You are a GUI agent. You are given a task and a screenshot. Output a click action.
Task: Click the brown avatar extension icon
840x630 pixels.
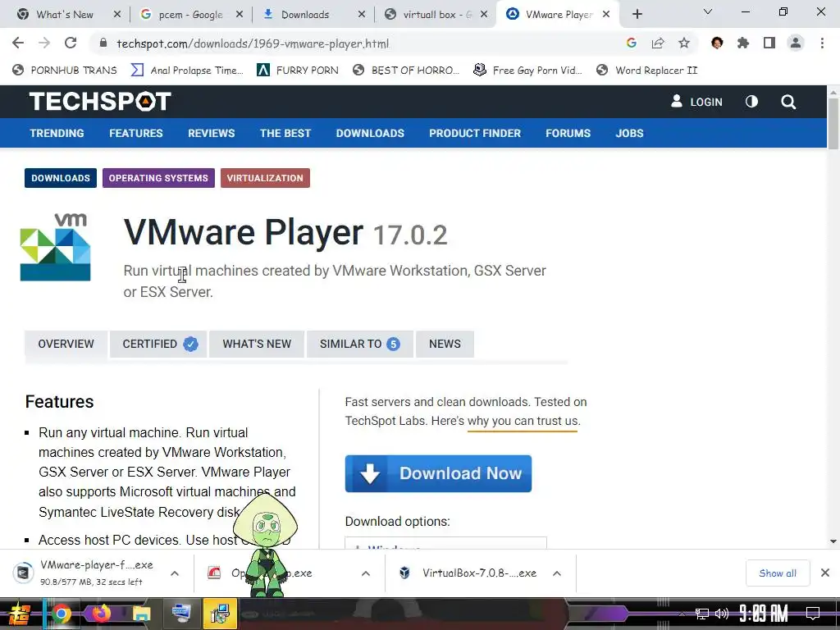[717, 43]
